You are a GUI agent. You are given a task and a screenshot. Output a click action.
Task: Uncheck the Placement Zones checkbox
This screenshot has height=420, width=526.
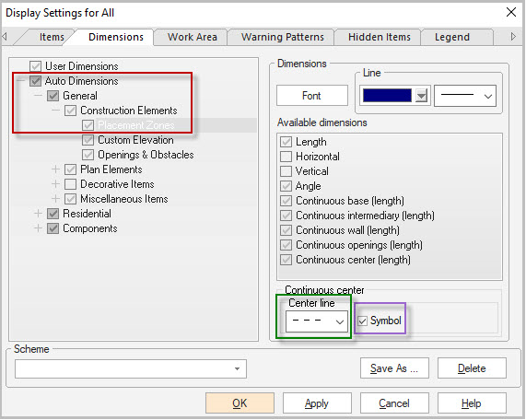[88, 125]
